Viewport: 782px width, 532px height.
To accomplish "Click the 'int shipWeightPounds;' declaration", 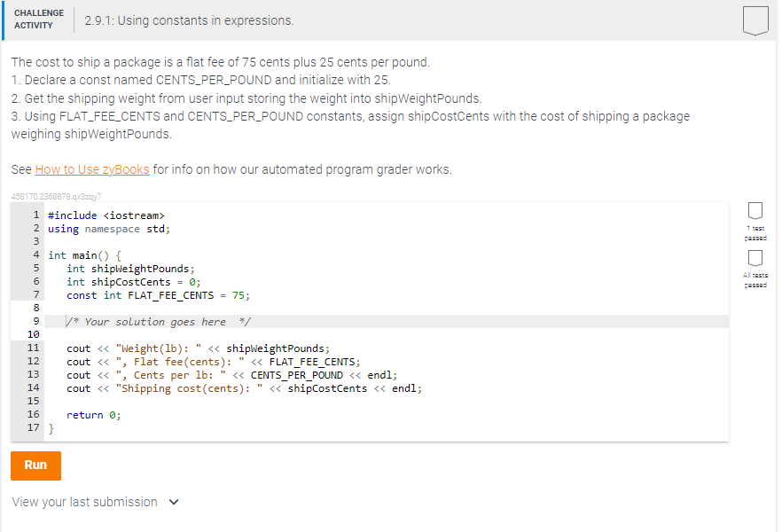I will 130,269.
